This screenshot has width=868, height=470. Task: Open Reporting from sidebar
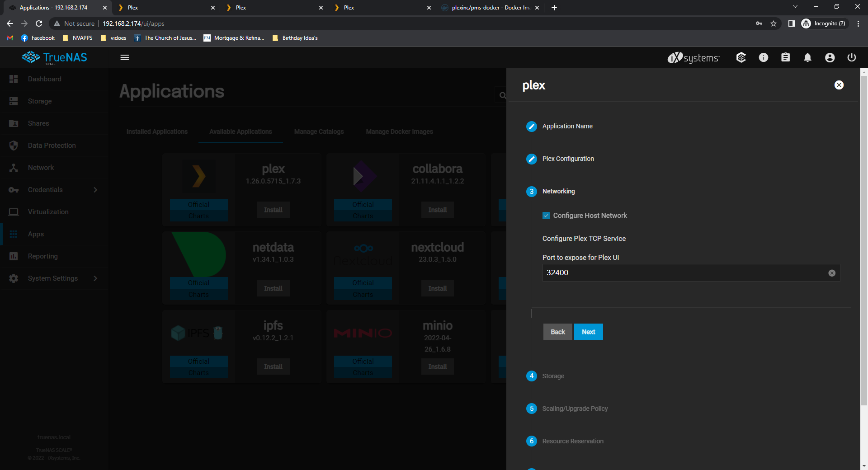pyautogui.click(x=54, y=256)
